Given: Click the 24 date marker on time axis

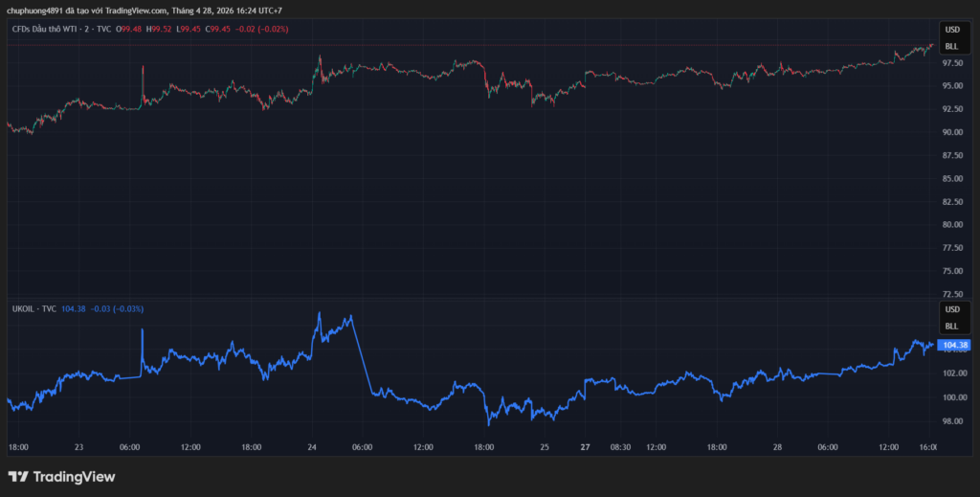Looking at the screenshot, I should pos(313,447).
